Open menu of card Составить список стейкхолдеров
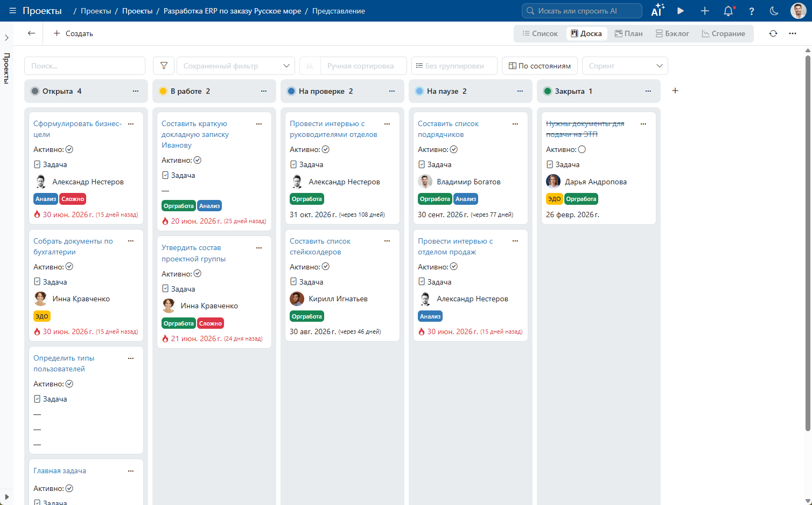This screenshot has height=505, width=812. (387, 241)
